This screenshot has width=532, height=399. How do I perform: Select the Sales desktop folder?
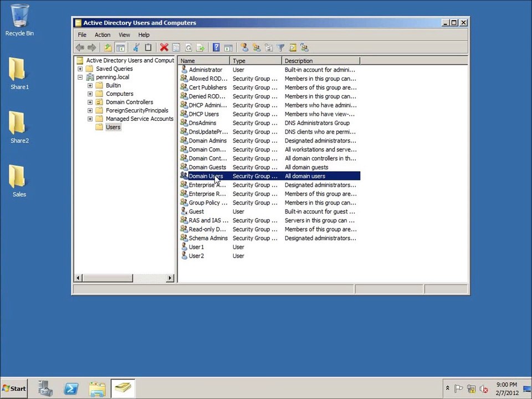19,181
